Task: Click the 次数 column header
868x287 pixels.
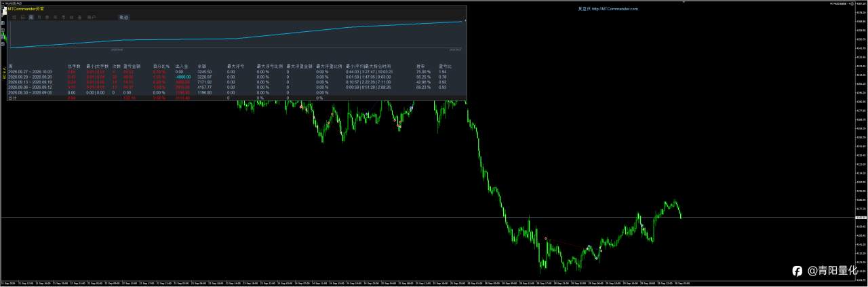Action: tap(116, 66)
